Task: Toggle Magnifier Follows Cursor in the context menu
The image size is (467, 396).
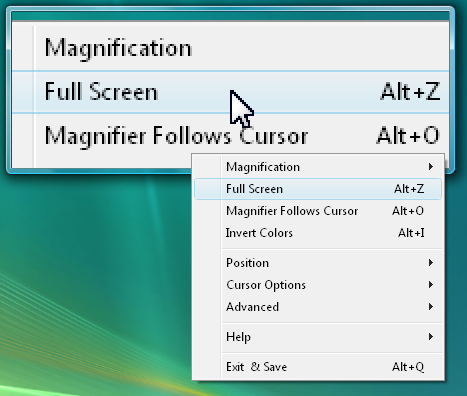Action: point(318,211)
